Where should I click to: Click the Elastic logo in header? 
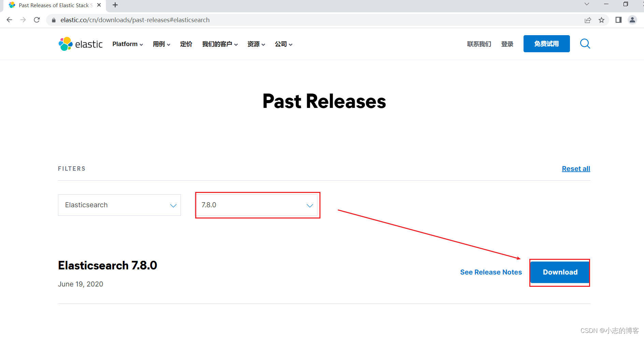pyautogui.click(x=81, y=44)
